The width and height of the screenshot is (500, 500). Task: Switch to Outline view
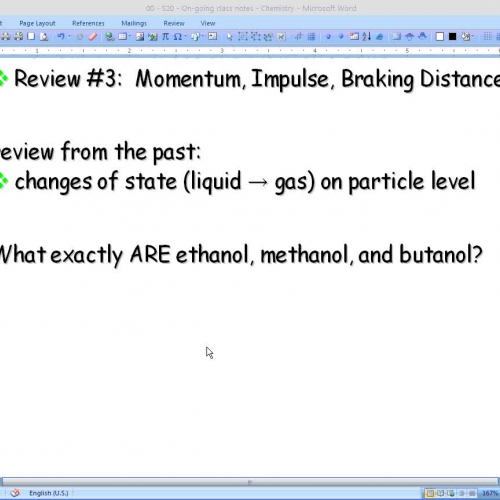(462, 493)
